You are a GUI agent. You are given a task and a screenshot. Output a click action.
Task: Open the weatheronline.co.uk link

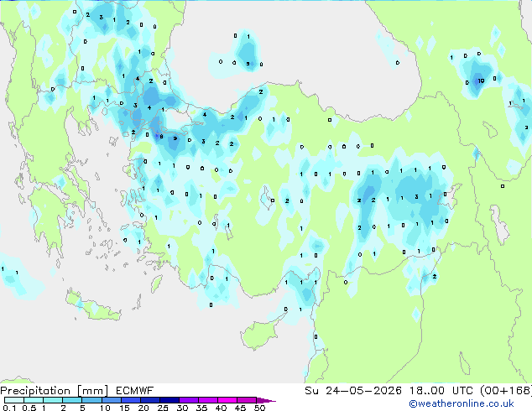coord(462,403)
